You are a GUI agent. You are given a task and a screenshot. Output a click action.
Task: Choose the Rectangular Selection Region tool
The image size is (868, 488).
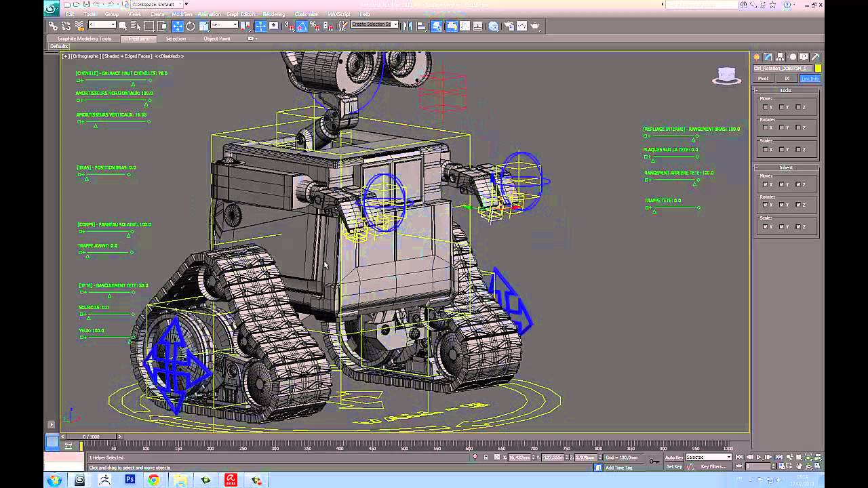[149, 26]
